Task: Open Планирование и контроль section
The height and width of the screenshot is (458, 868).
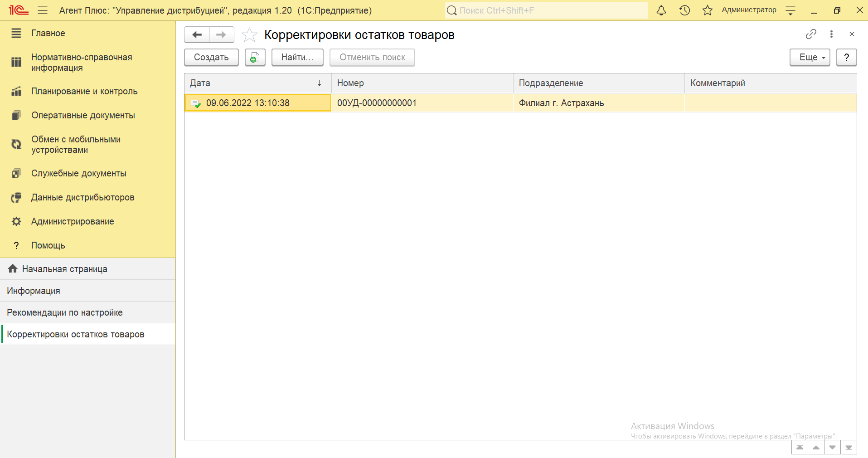Action: (x=84, y=91)
